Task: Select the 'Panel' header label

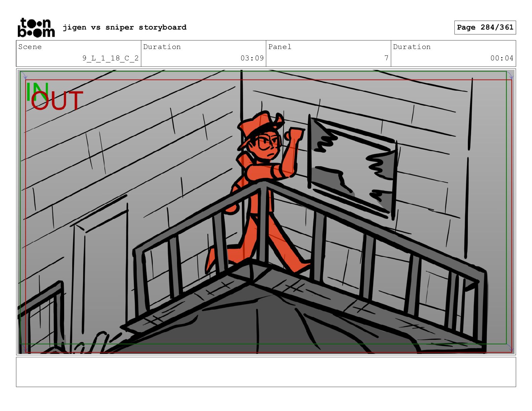Action: 280,47
